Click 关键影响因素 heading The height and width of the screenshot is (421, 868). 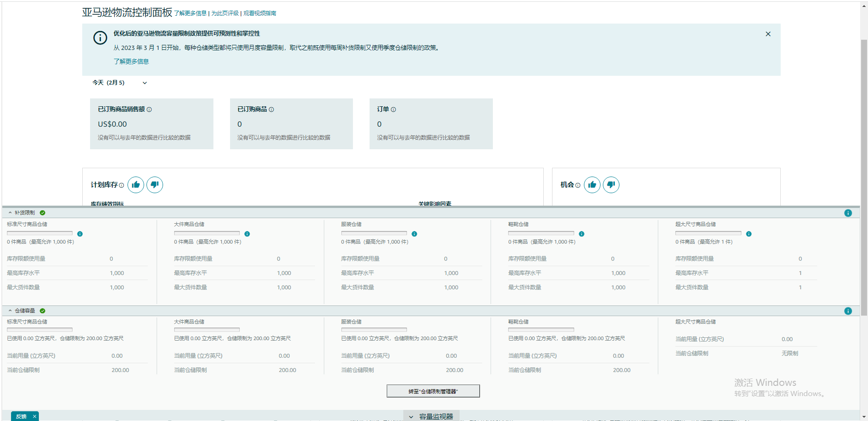tap(435, 203)
